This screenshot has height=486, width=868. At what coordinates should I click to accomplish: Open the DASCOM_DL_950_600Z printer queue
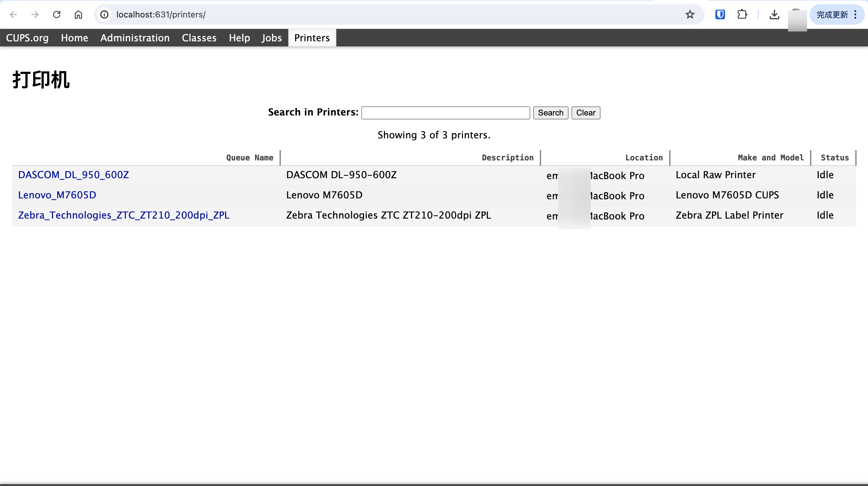click(x=74, y=175)
